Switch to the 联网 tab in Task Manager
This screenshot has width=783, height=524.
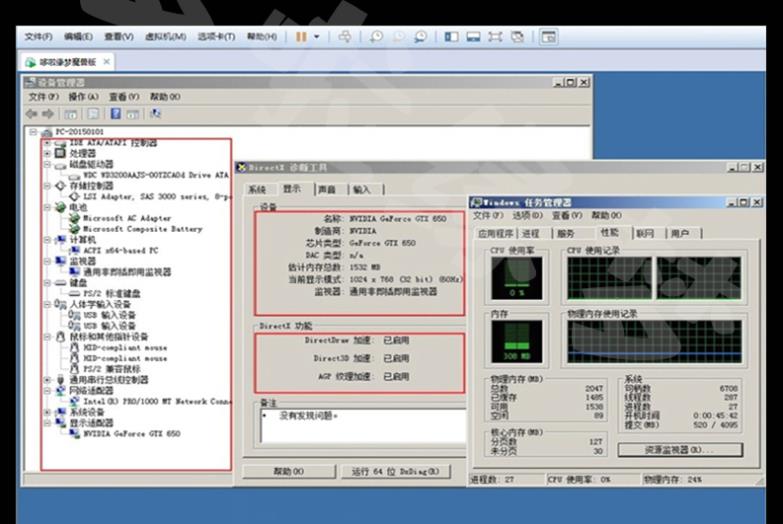(x=645, y=233)
